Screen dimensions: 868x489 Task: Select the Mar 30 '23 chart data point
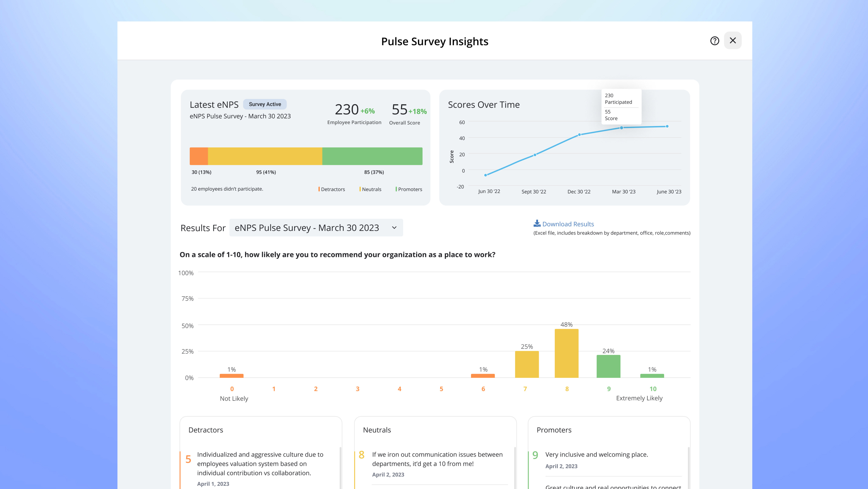point(622,128)
